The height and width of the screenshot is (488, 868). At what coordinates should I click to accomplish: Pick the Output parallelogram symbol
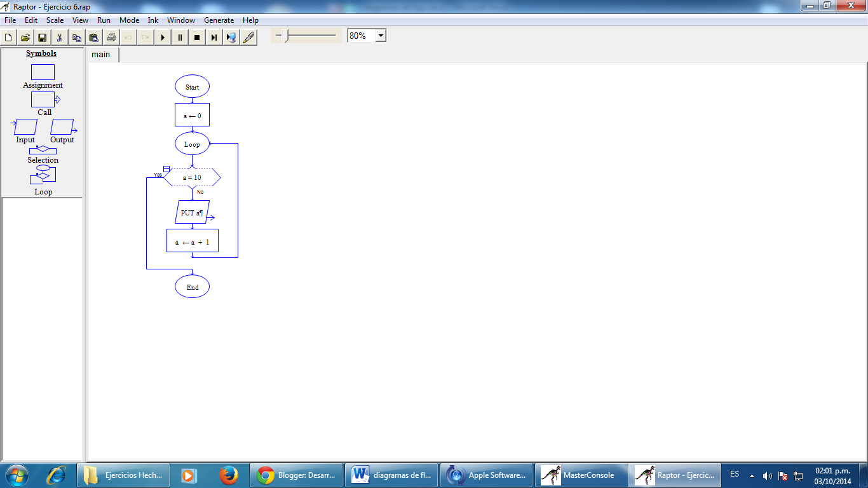click(62, 128)
